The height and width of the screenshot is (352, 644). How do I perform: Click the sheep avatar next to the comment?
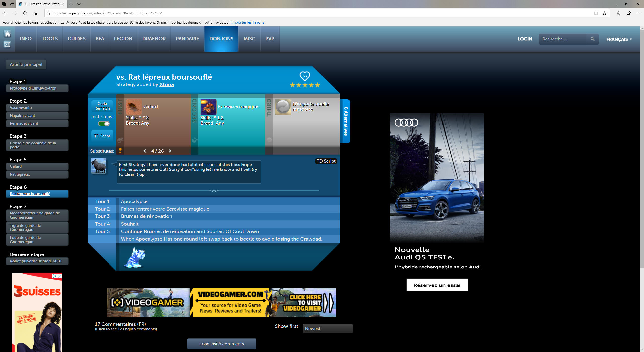point(98,166)
